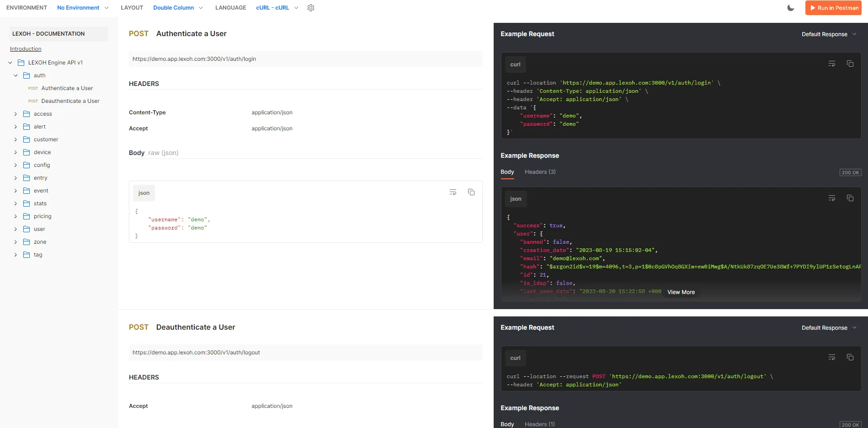
Task: Switch to Body tab of login response
Action: point(507,172)
